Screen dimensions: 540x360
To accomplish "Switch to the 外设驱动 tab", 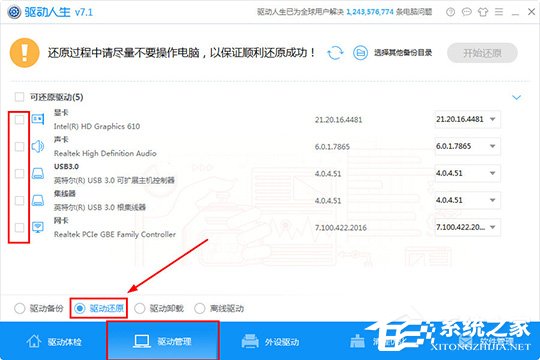I will [x=270, y=341].
